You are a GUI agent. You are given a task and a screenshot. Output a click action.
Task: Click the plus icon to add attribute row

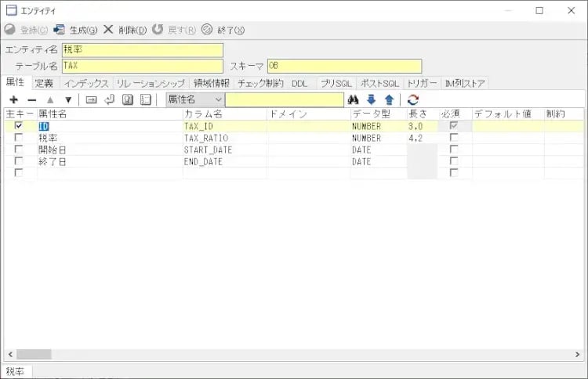(13, 99)
